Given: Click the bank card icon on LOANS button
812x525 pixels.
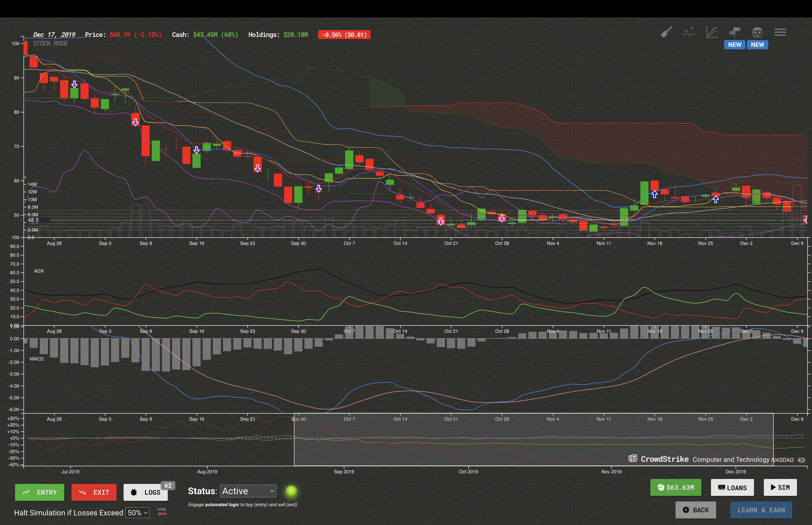Looking at the screenshot, I should [x=721, y=487].
